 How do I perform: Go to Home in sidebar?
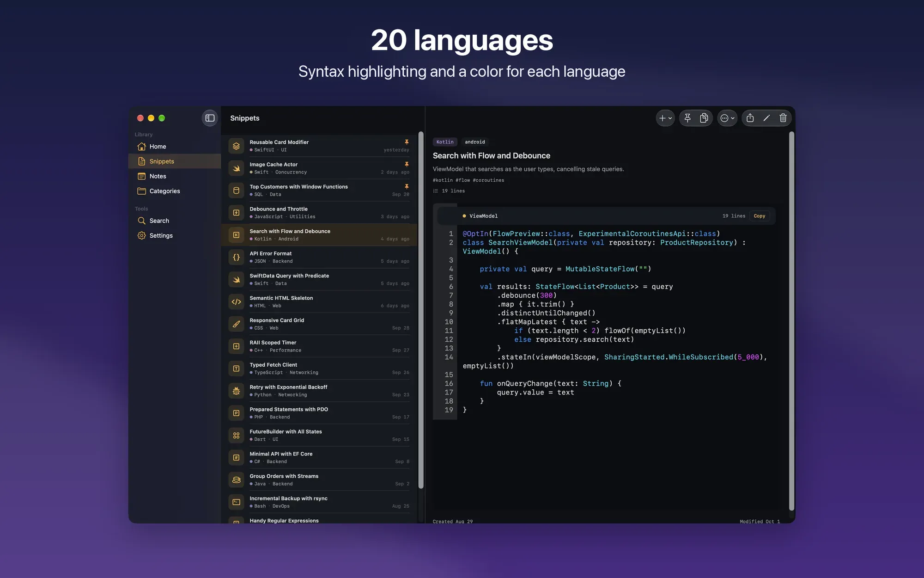pos(175,147)
